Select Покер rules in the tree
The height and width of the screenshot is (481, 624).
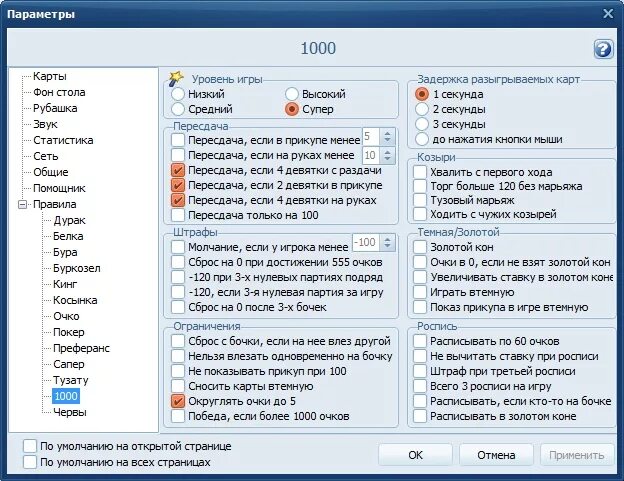[x=69, y=332]
